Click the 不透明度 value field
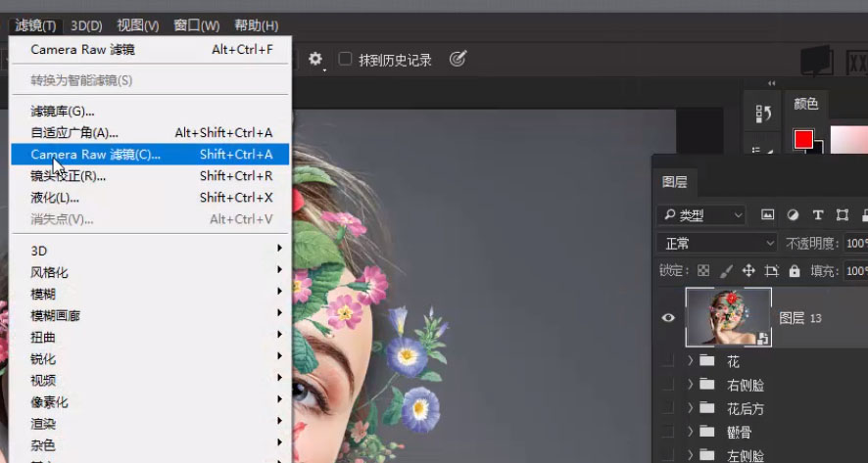This screenshot has height=463, width=868. [x=856, y=243]
